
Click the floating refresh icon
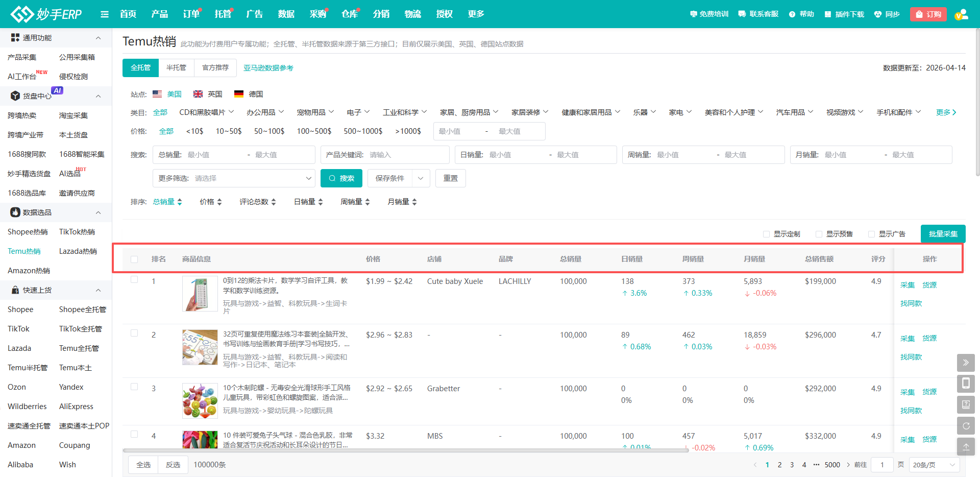[966, 425]
